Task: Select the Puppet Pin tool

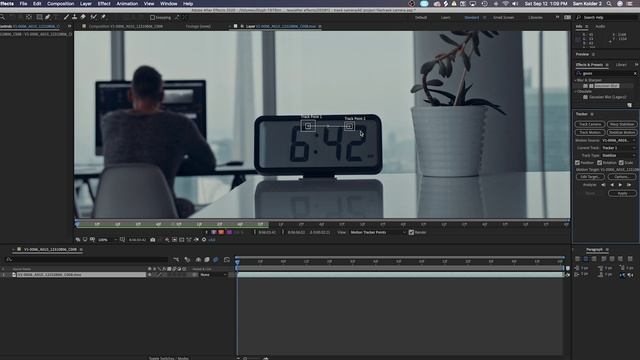Action: pos(103,17)
